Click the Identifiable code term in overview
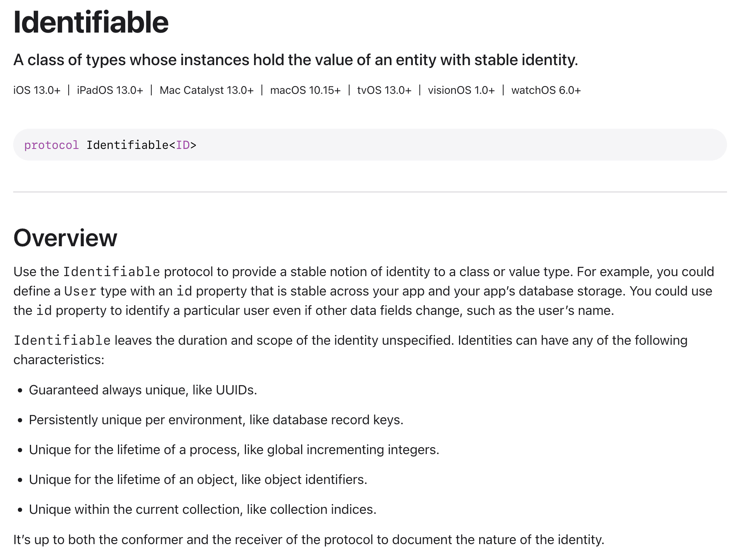741x560 pixels. (112, 272)
